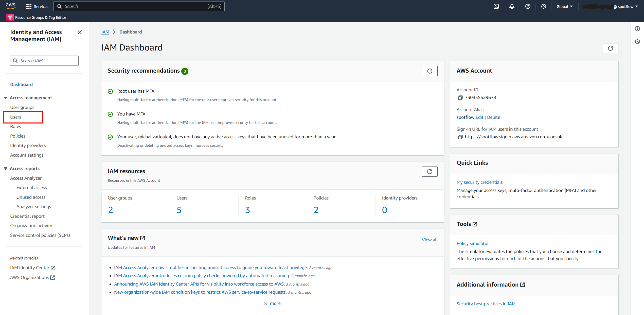Open the custom policy checks news link
Screen dimensions: 644x315
click(x=202, y=276)
